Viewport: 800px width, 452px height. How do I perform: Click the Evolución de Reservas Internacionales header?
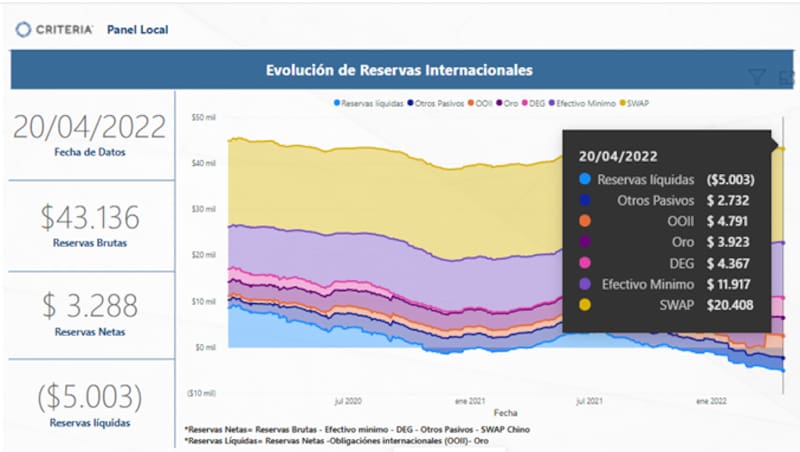(398, 70)
